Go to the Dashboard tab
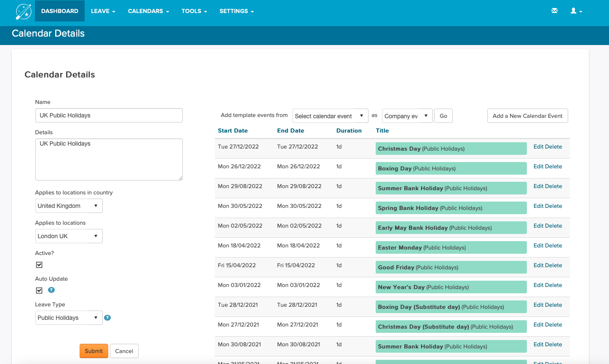The image size is (609, 364). [60, 11]
